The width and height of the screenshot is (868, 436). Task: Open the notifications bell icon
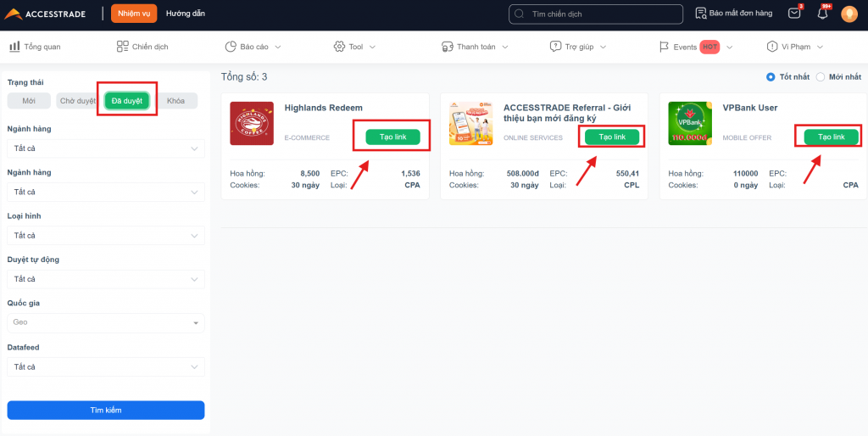click(822, 14)
